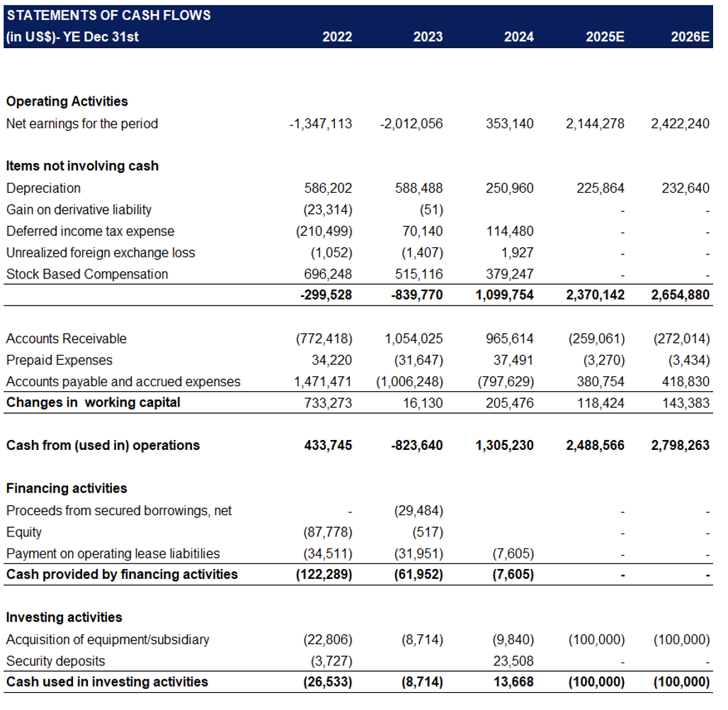
Task: Click net earnings value 2,422,240
Action: [x=680, y=124]
